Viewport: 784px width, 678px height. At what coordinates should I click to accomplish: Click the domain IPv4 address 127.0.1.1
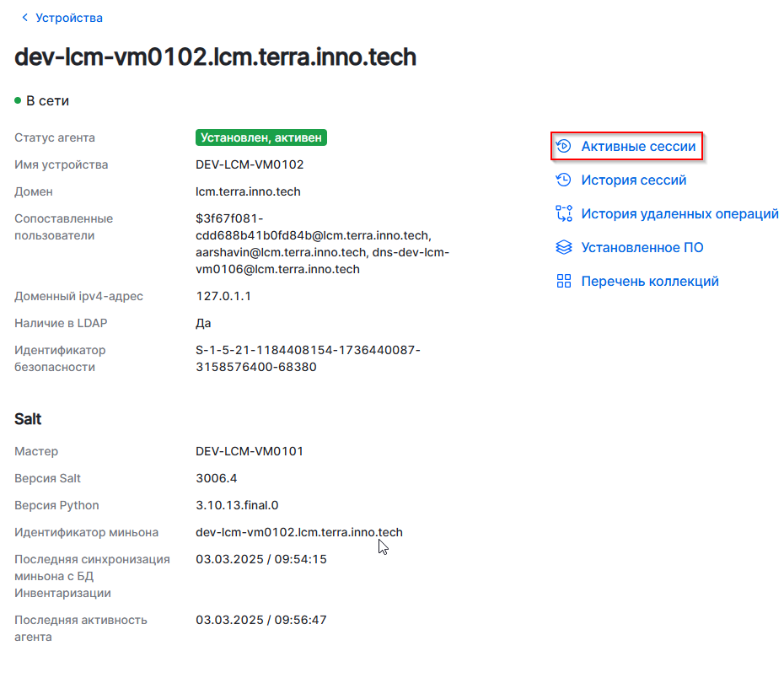coord(223,296)
